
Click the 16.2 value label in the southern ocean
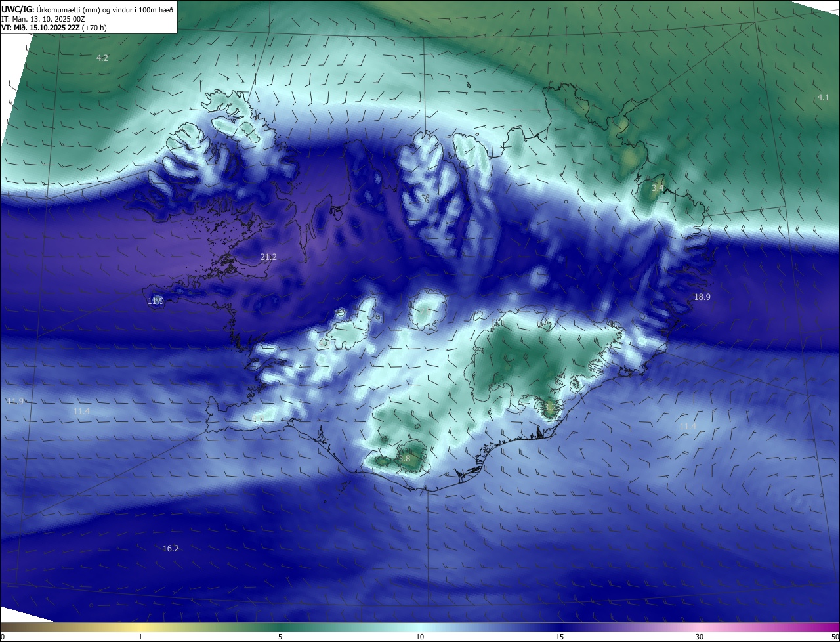pos(171,548)
